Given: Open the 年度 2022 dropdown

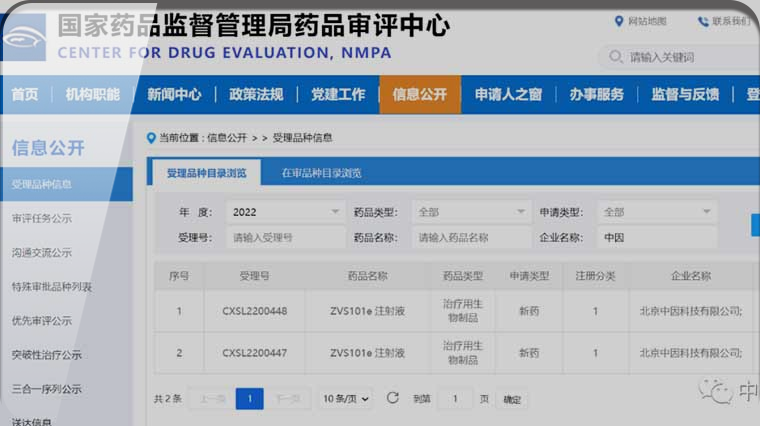Looking at the screenshot, I should pos(285,212).
